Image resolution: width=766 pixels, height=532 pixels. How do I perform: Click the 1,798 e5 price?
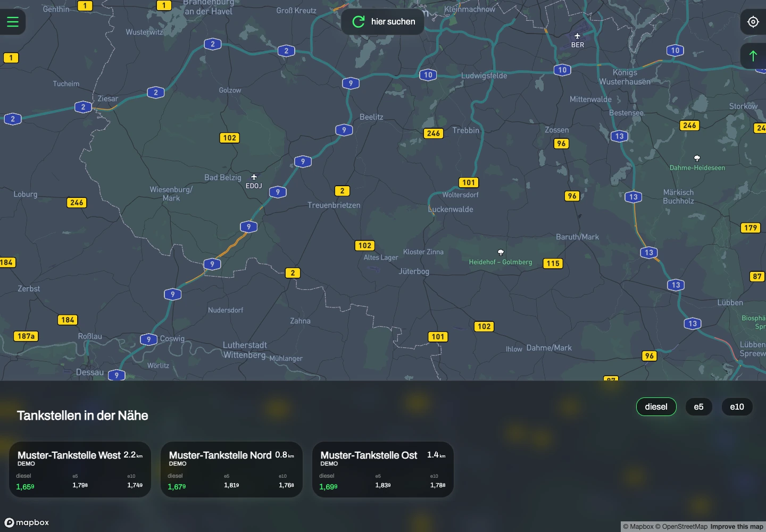pos(80,485)
